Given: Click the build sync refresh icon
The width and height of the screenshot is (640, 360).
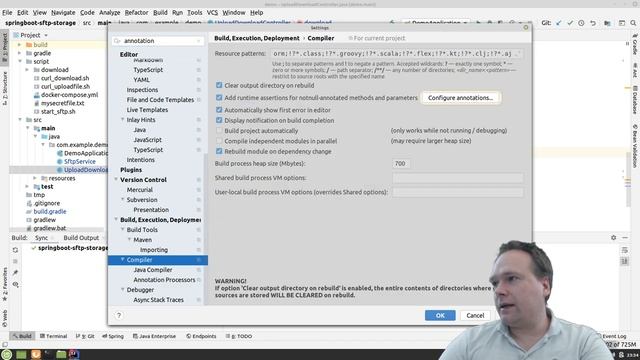Looking at the screenshot, I should coord(16,249).
